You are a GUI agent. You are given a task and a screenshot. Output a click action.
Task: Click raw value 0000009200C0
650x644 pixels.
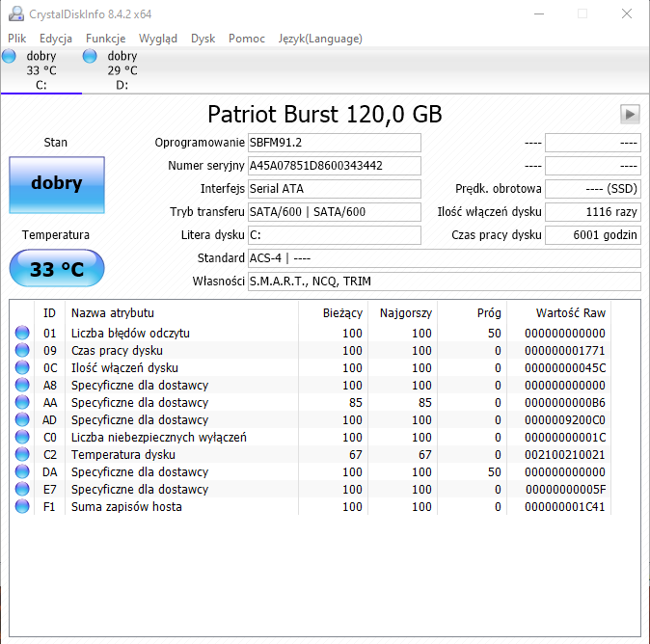tap(564, 420)
